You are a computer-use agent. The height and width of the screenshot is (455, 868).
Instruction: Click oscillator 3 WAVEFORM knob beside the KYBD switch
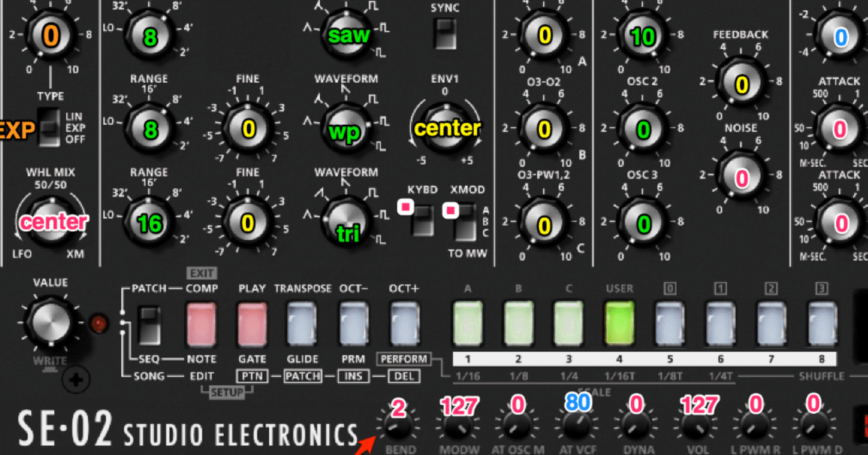[349, 222]
